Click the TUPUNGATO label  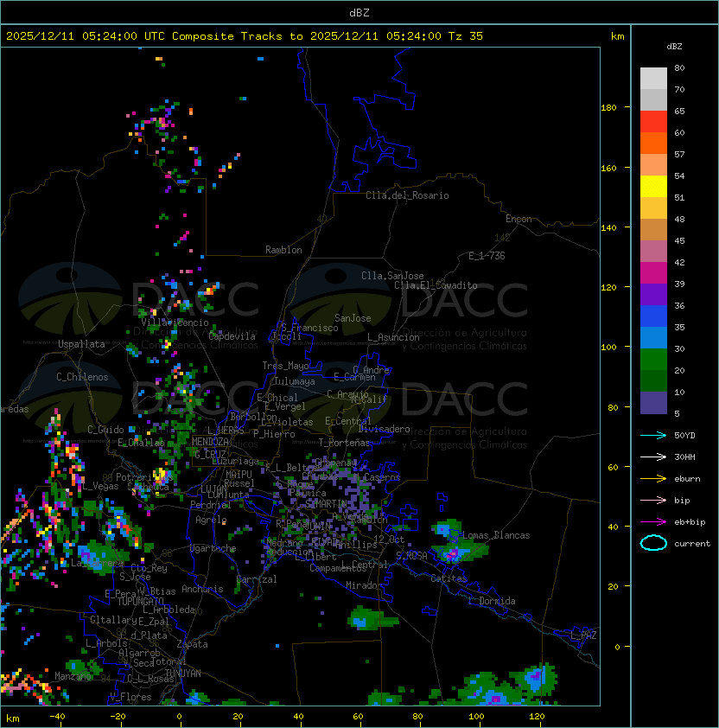pos(140,602)
